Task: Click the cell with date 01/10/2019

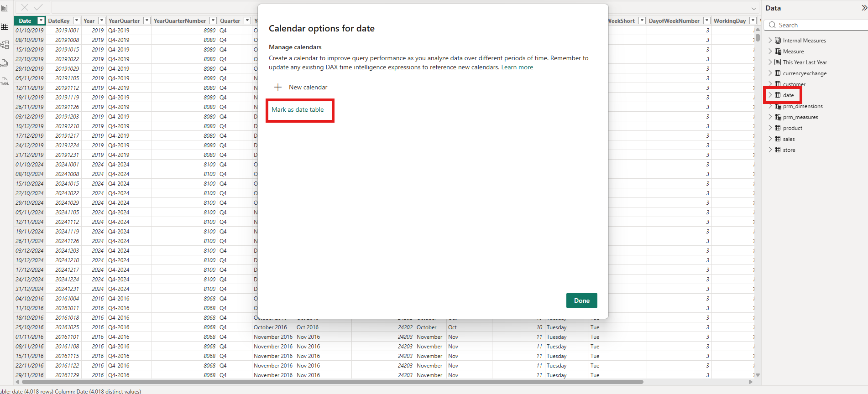Action: (30, 31)
